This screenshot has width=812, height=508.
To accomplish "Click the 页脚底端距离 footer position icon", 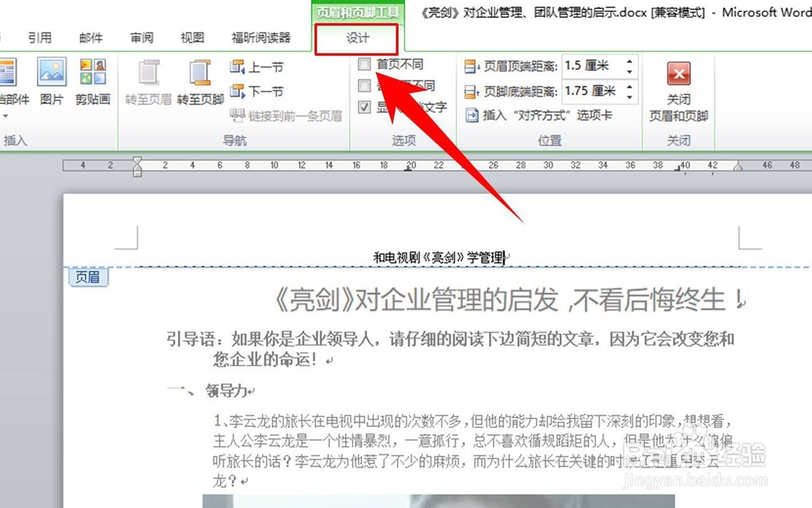I will 469,90.
